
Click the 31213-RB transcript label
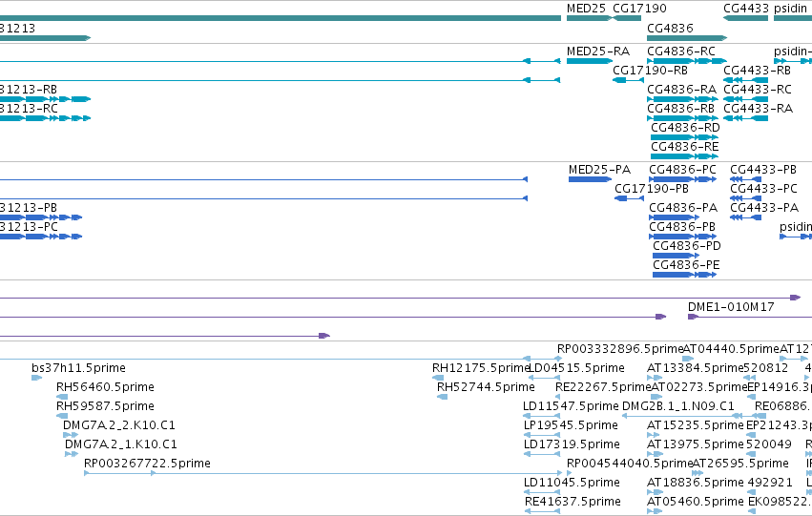[29, 90]
